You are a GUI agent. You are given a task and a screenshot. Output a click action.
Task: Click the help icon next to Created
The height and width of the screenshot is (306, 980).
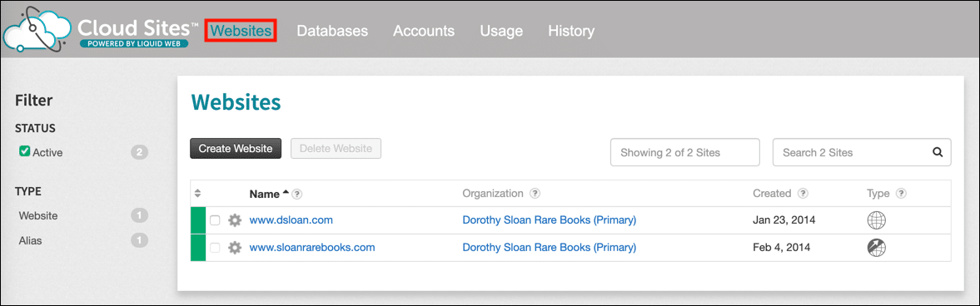tap(803, 194)
